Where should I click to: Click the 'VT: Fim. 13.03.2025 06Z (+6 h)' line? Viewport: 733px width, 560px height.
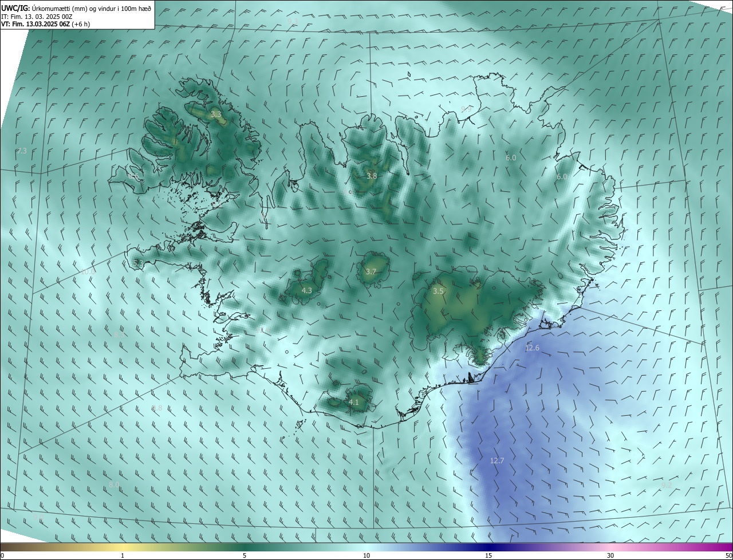coord(45,24)
